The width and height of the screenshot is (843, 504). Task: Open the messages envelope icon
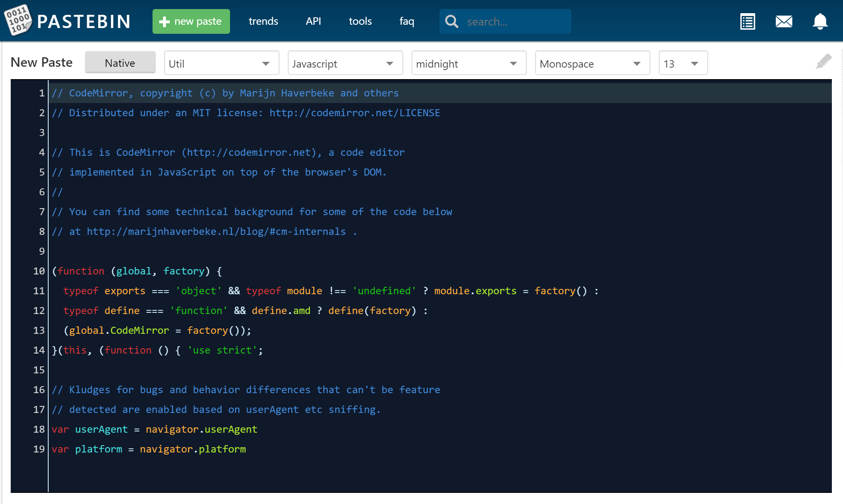coord(784,21)
